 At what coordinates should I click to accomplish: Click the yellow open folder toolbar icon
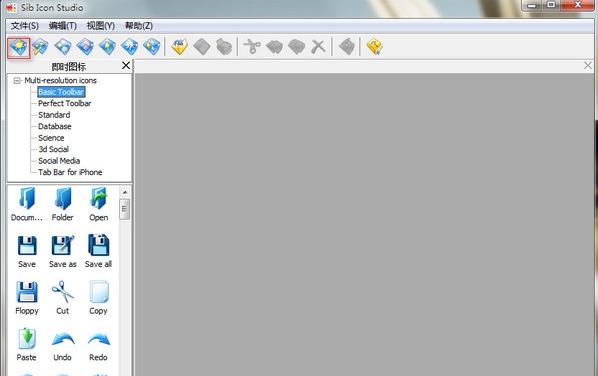[179, 47]
